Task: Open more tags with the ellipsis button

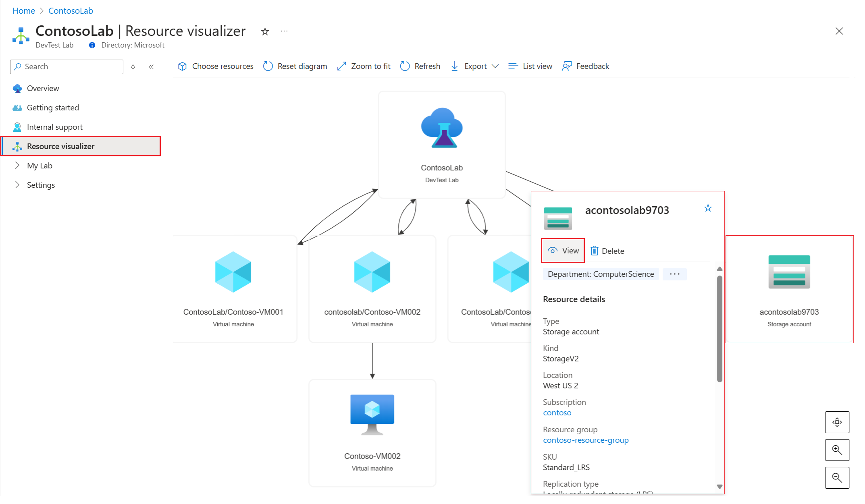Action: (675, 274)
